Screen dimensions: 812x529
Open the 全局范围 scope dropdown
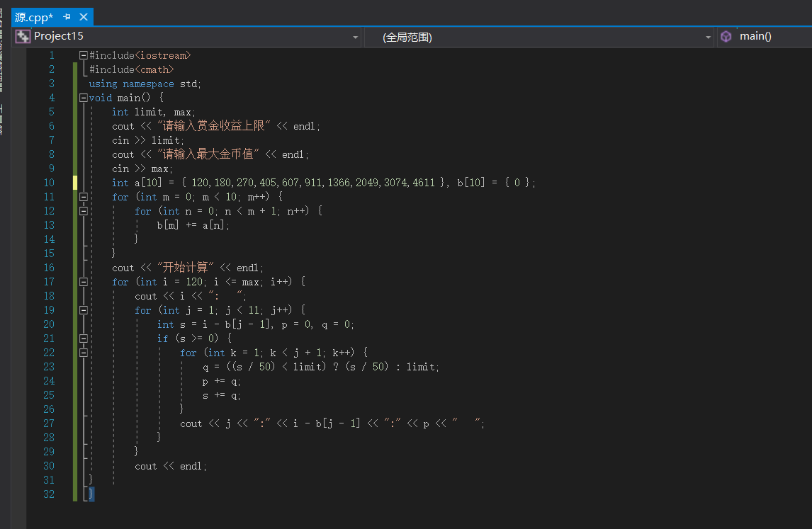pos(708,37)
